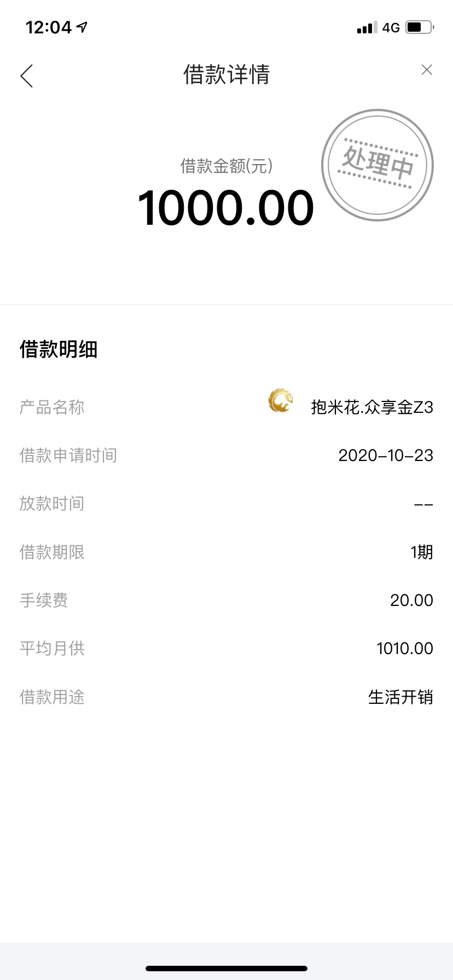Image resolution: width=453 pixels, height=980 pixels.
Task: Tap the 4G network indicator
Action: click(x=391, y=27)
